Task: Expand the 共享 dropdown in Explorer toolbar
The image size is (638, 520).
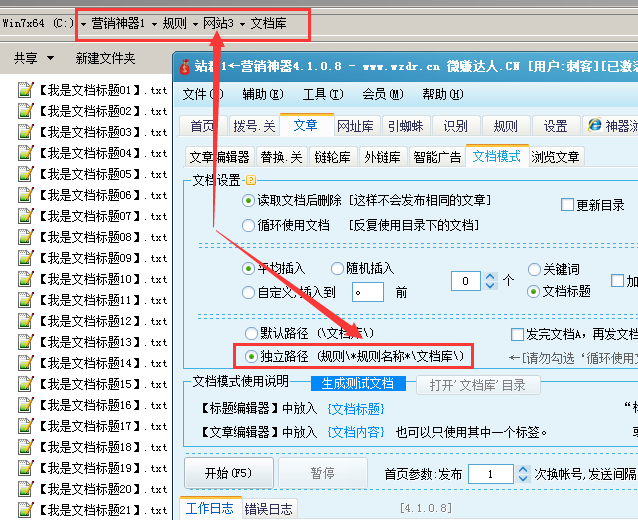Action: 50,59
